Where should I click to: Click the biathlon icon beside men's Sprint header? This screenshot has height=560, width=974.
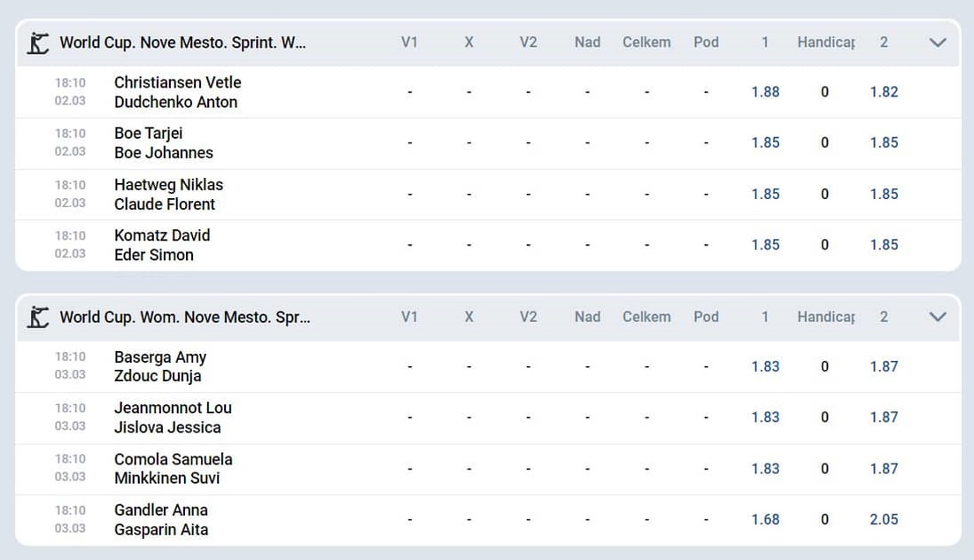(x=38, y=42)
